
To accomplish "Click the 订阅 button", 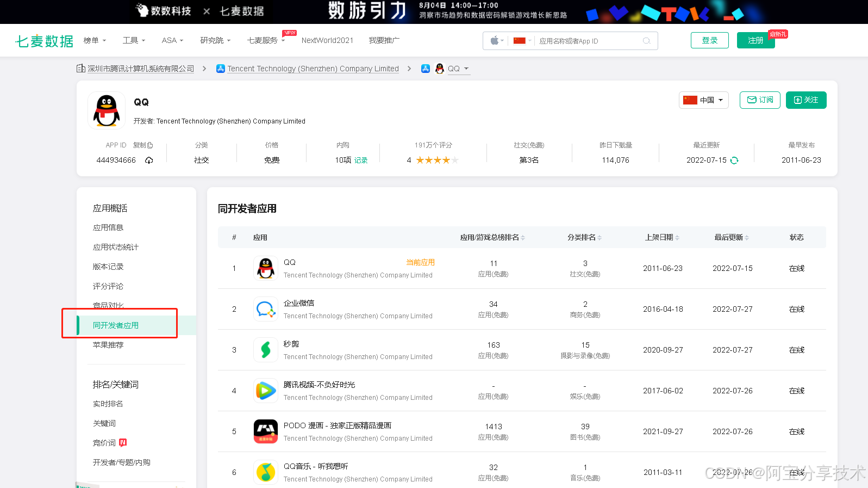I will [760, 100].
